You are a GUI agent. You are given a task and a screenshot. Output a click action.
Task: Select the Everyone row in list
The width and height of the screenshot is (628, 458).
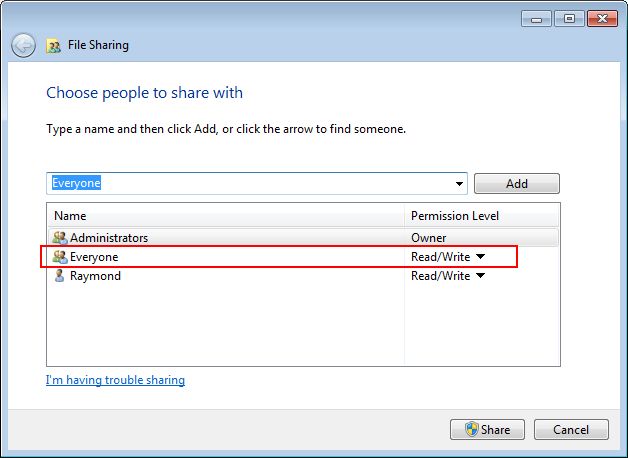click(304, 257)
